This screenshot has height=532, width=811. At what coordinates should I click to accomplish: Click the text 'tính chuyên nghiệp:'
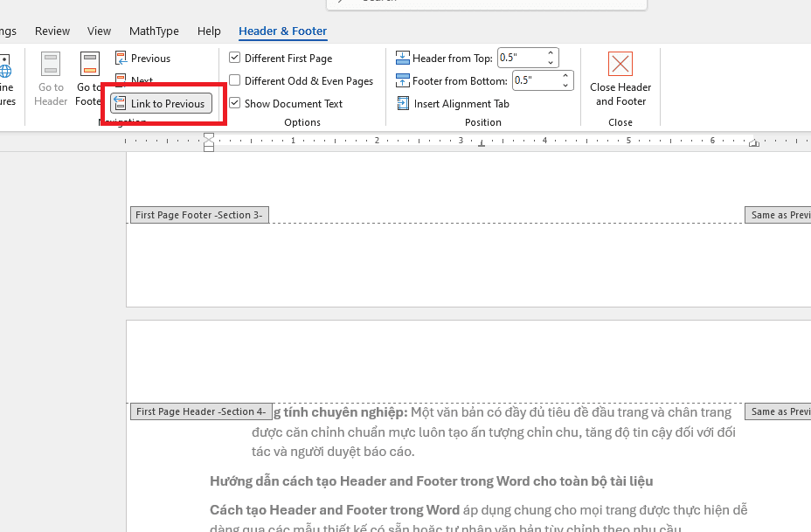click(345, 412)
